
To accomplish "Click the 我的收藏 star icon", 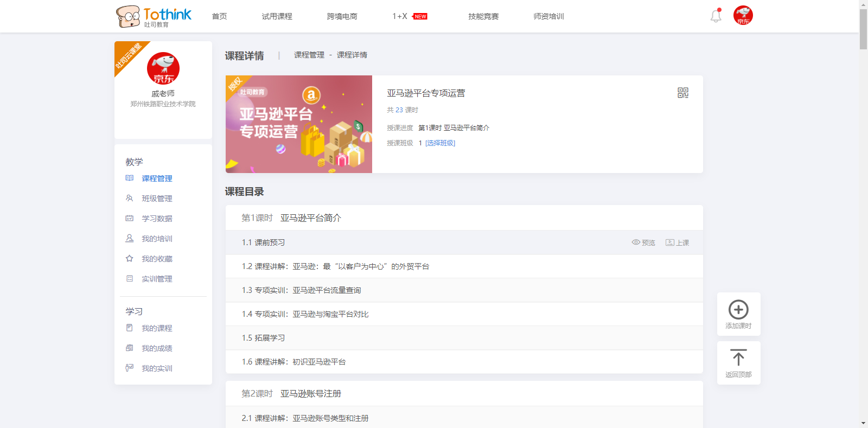I will [129, 258].
